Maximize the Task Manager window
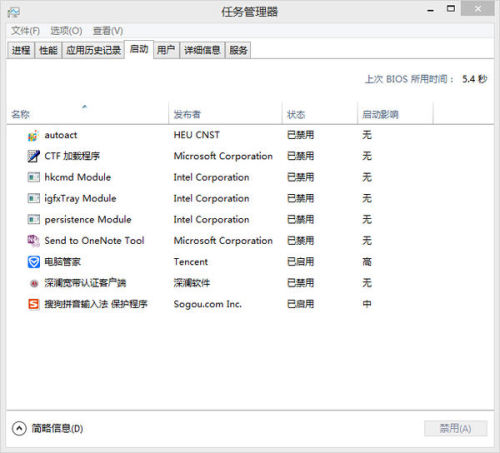Screen dimensions: 500x453 (451, 9)
